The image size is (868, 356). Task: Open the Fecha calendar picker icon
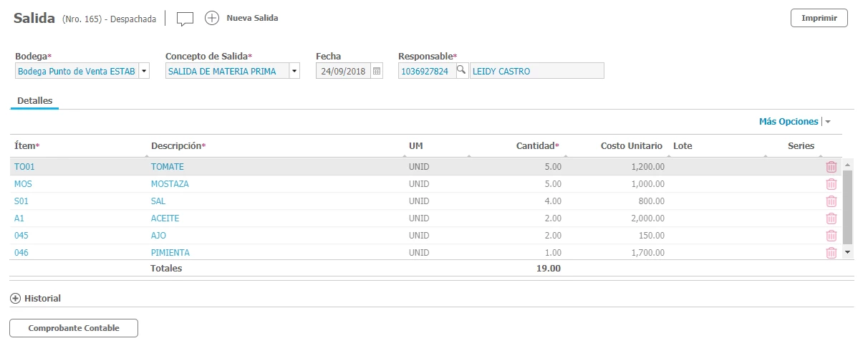[x=377, y=71]
